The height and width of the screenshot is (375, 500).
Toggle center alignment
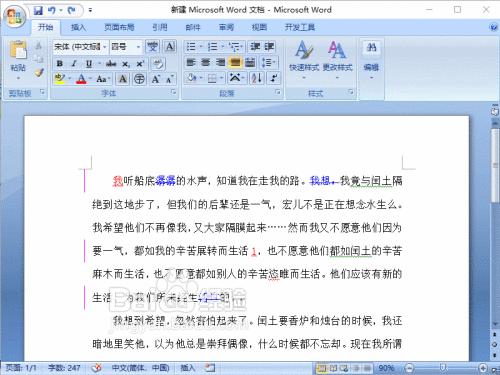[206, 62]
